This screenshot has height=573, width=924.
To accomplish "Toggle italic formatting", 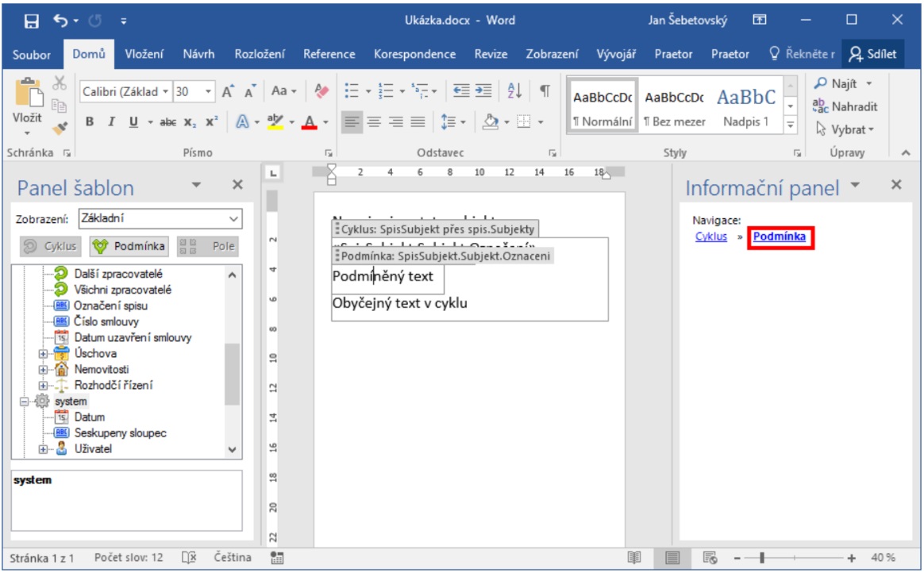I will [111, 122].
